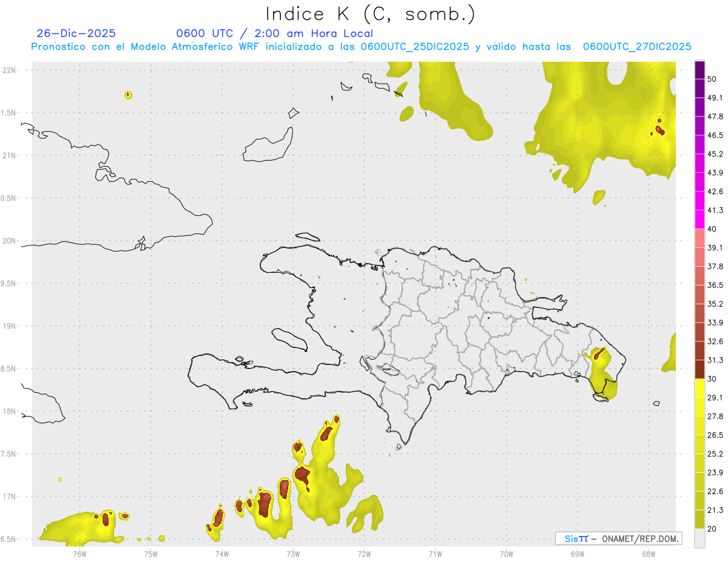The height and width of the screenshot is (562, 728).
Task: Click the "0600UTC_25DIC2025" initialization time text
Action: 415,47
